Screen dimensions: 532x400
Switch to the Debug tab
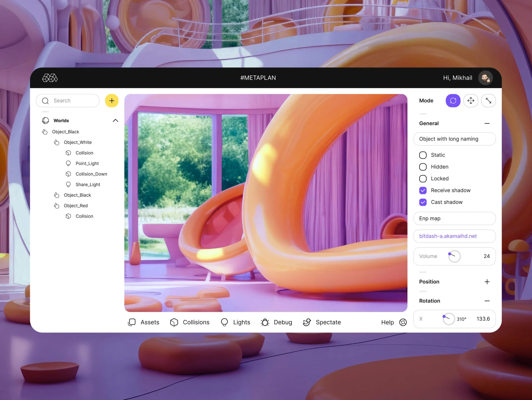tap(277, 322)
